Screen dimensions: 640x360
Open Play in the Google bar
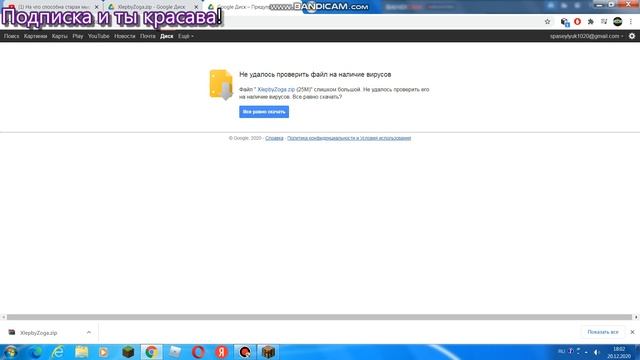pyautogui.click(x=78, y=36)
